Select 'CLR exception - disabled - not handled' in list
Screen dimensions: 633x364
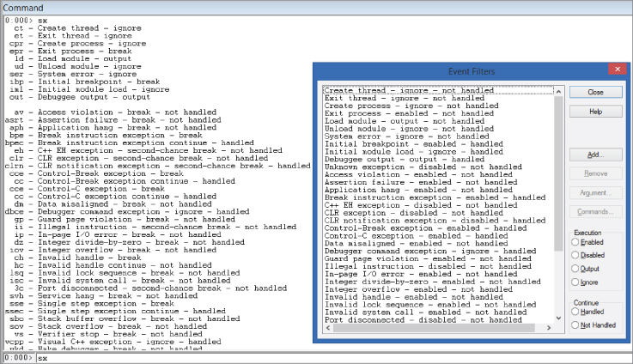coord(438,213)
